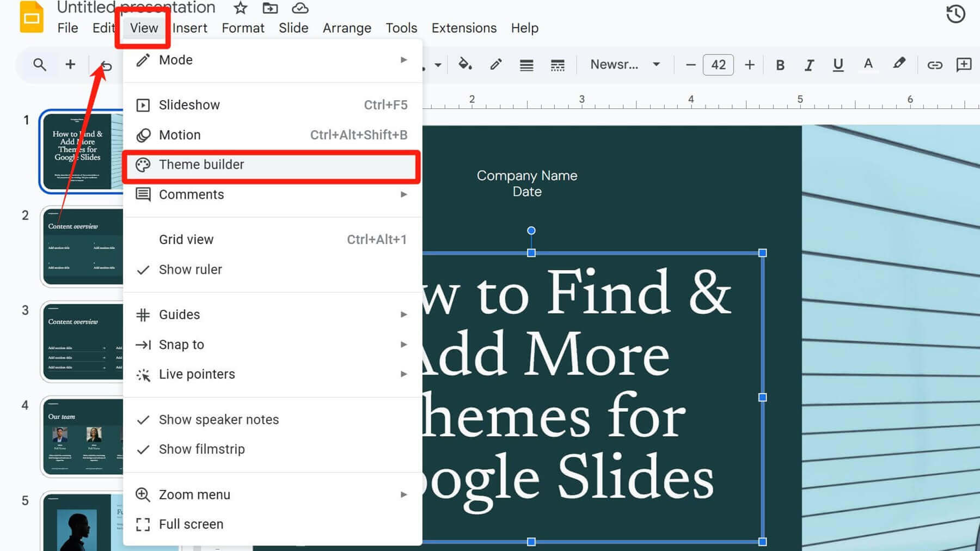Screen dimensions: 980x551
Task: Switch to Grid view
Action: (x=272, y=240)
